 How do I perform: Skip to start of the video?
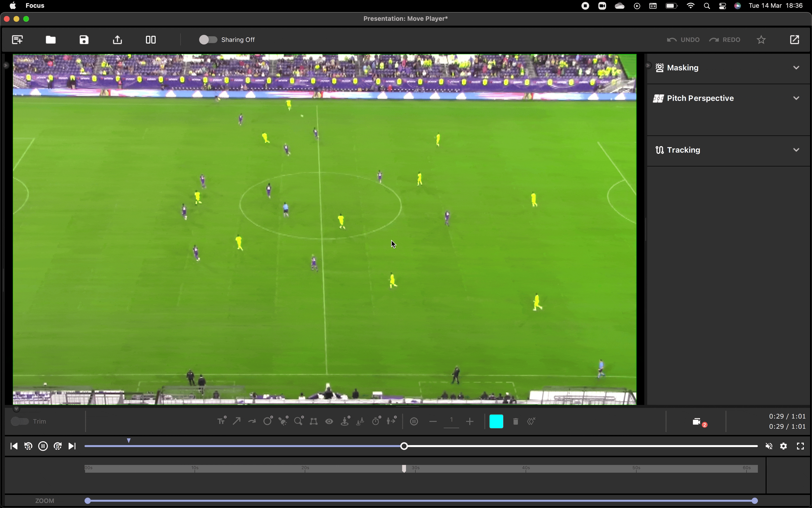14,446
